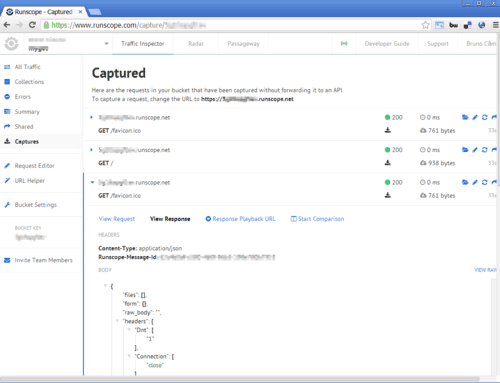Click the horizontal scrollbar at bottom
The width and height of the screenshot is (500, 383).
pos(240,379)
